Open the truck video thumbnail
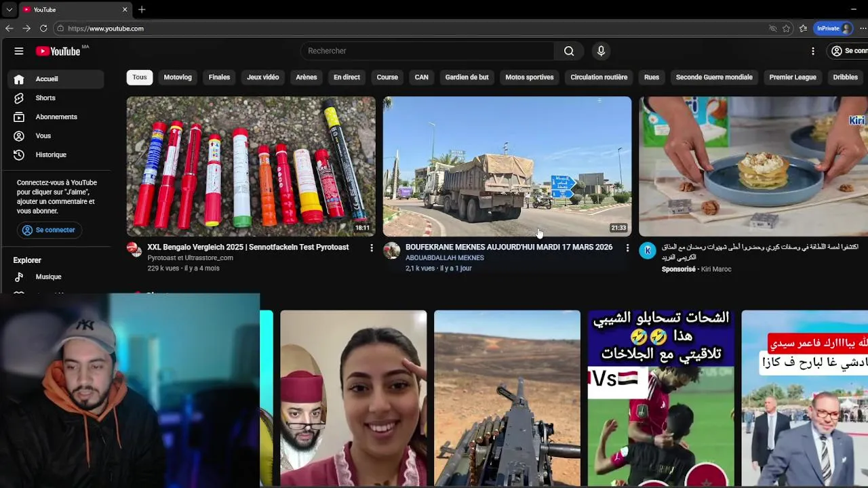Screen dimensions: 868x488 tap(507, 166)
